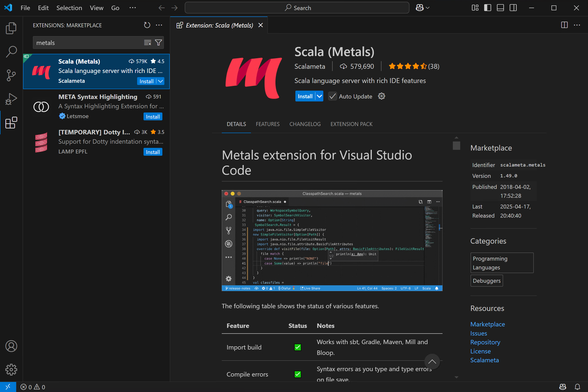Switch to the CHANGELOG tab
588x392 pixels.
click(305, 124)
